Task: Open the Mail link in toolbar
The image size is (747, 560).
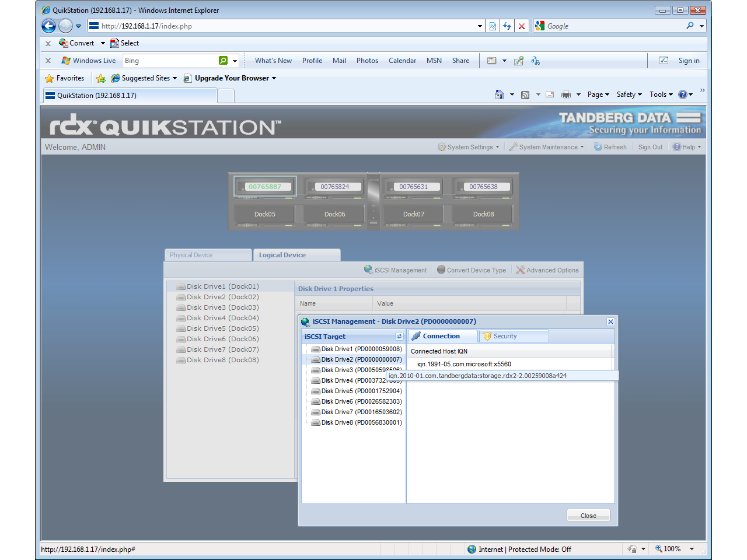Action: pyautogui.click(x=339, y=61)
